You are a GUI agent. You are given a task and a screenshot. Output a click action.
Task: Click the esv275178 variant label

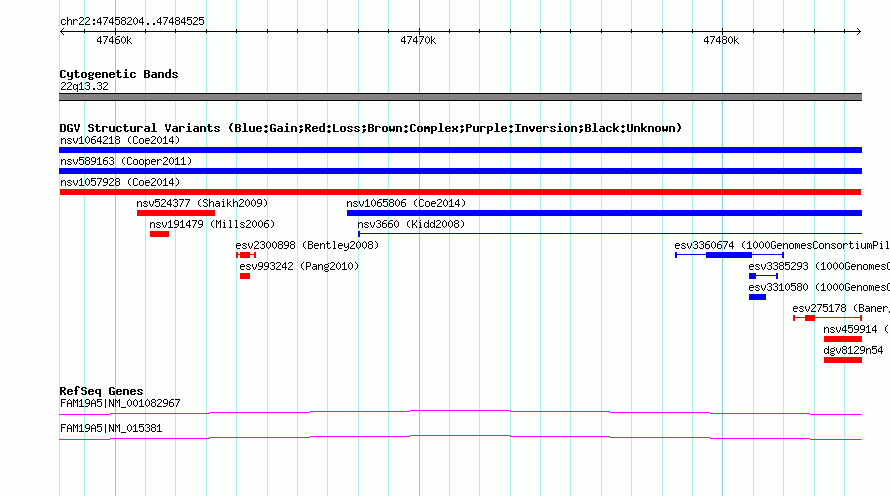[841, 308]
